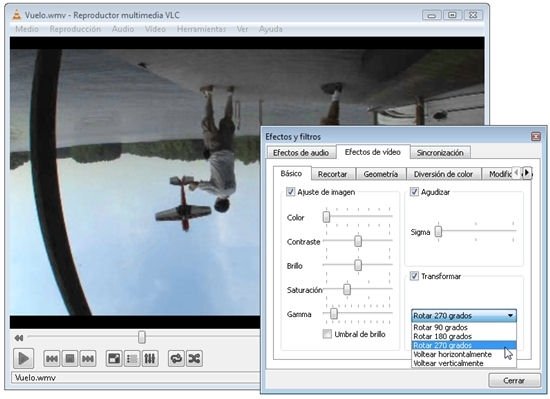Open extended settings equalizer icon

[x=150, y=359]
